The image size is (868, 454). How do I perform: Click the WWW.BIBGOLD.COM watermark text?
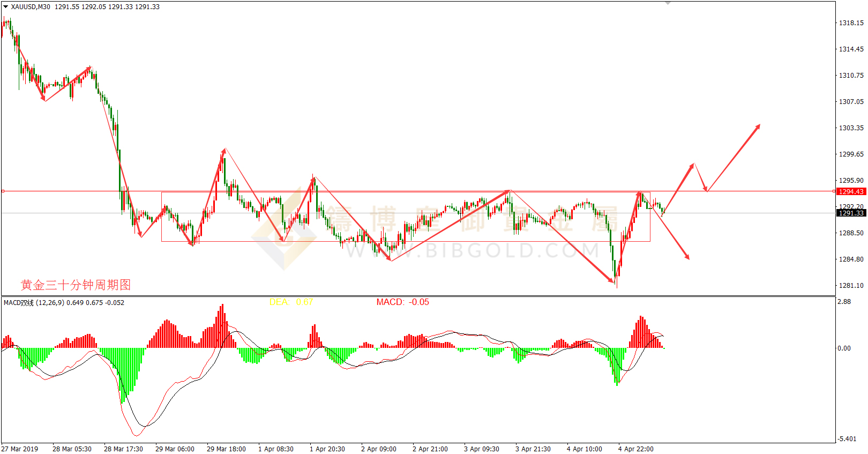pyautogui.click(x=472, y=250)
